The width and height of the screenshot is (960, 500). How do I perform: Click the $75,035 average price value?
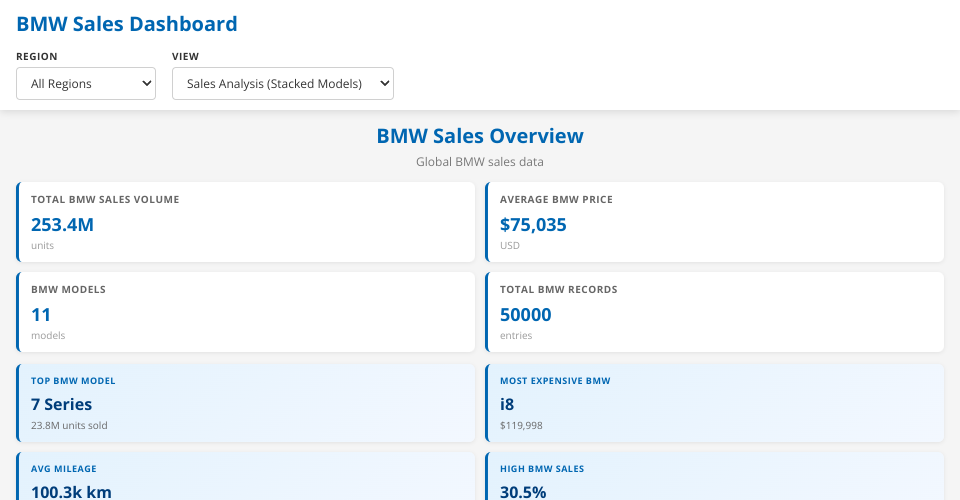point(533,225)
